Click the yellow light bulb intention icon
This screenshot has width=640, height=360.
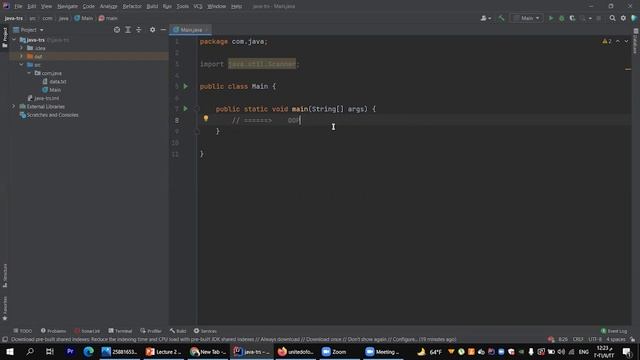pos(206,118)
